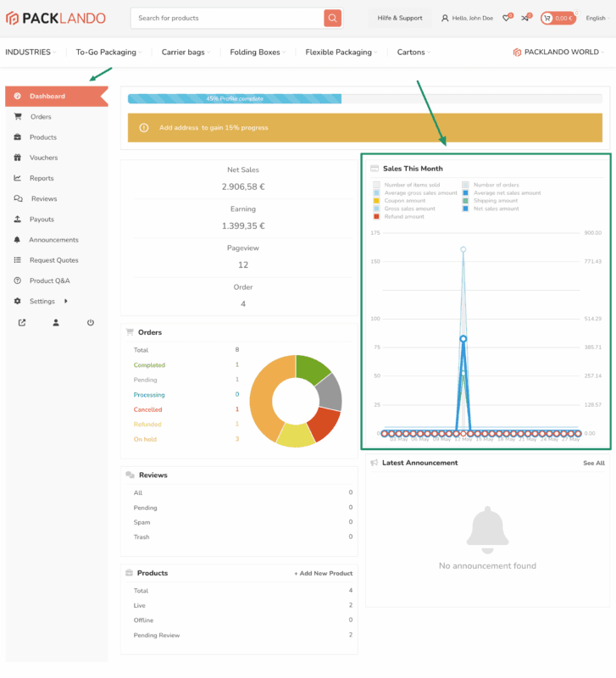Click the Add address progress notice
Viewport: 616px width, 678px height.
pyautogui.click(x=365, y=128)
